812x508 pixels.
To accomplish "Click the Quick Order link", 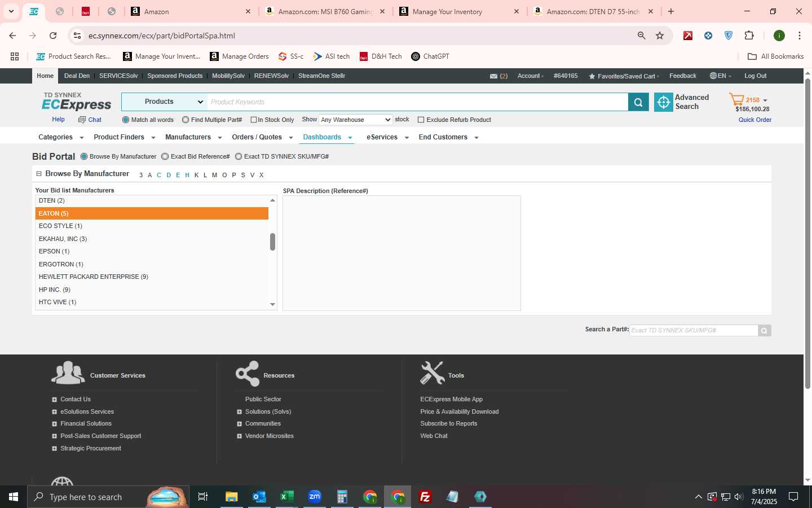I will (755, 120).
